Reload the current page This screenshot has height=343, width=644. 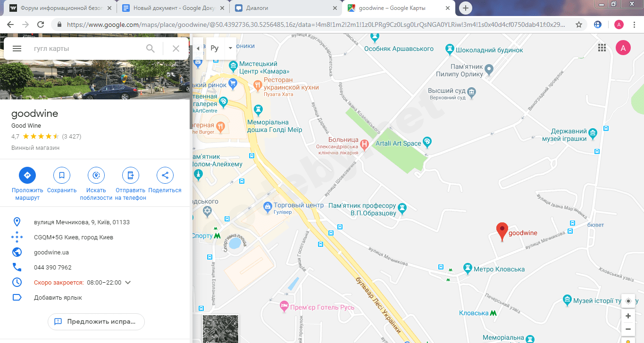tap(41, 24)
